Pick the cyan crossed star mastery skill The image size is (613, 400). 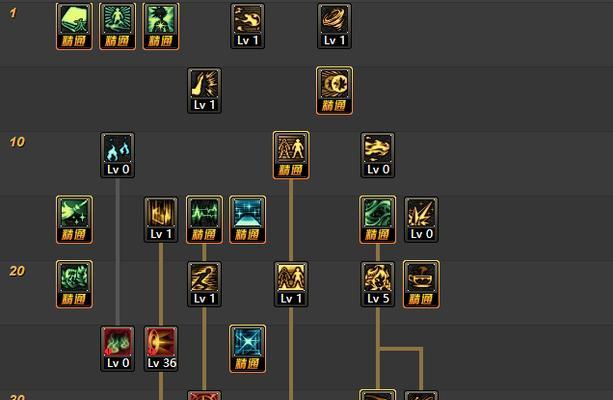(247, 349)
